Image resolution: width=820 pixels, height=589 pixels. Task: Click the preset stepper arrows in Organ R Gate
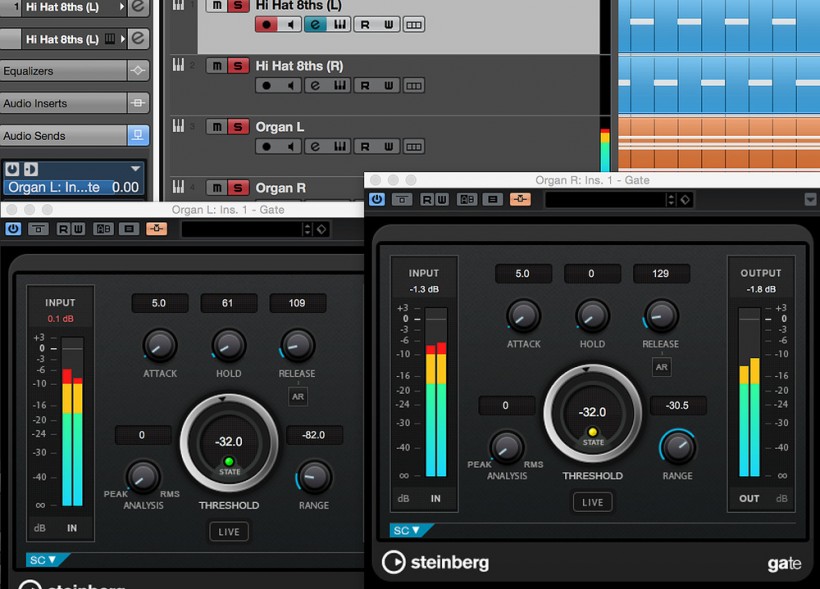671,200
